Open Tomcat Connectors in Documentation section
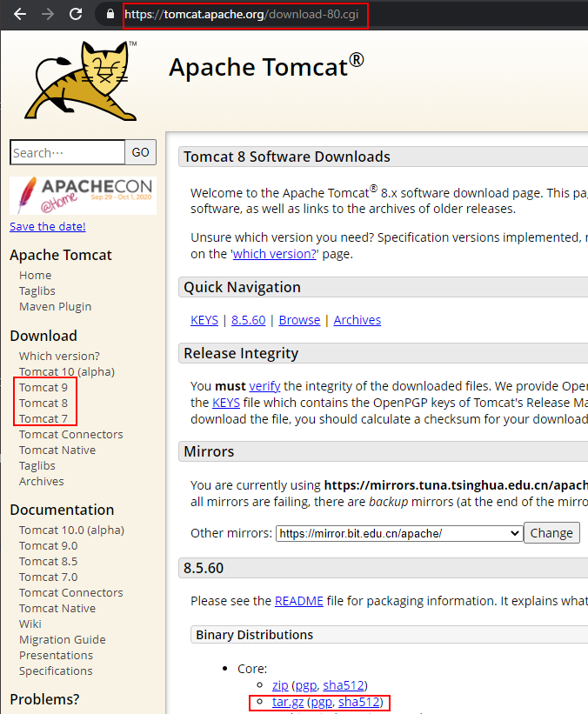Viewport: 588px width, 714px height. tap(71, 592)
